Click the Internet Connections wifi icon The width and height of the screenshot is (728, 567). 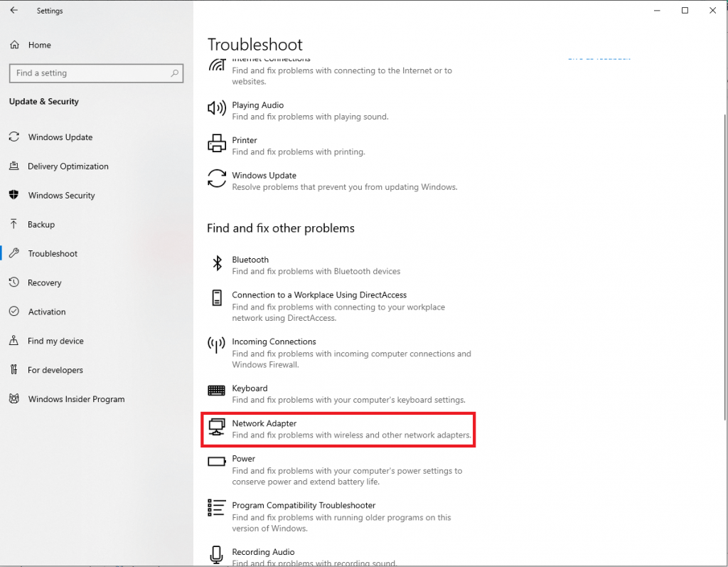[217, 65]
